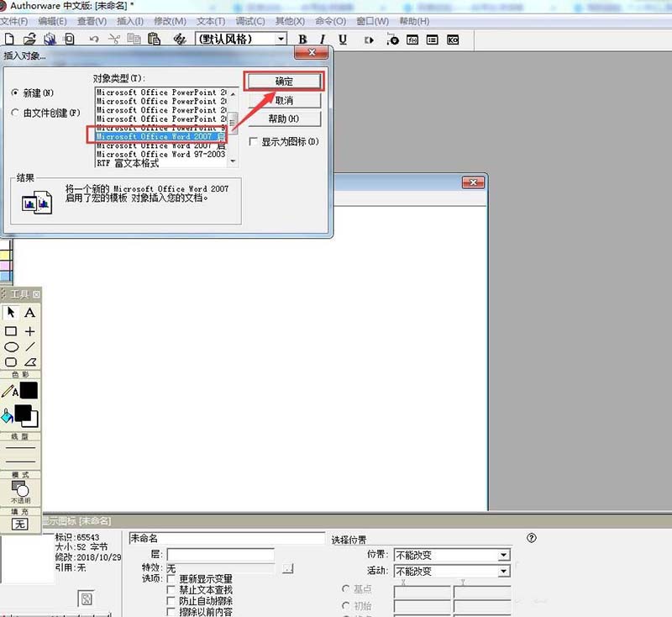Open the 位置 dropdown

(x=503, y=556)
